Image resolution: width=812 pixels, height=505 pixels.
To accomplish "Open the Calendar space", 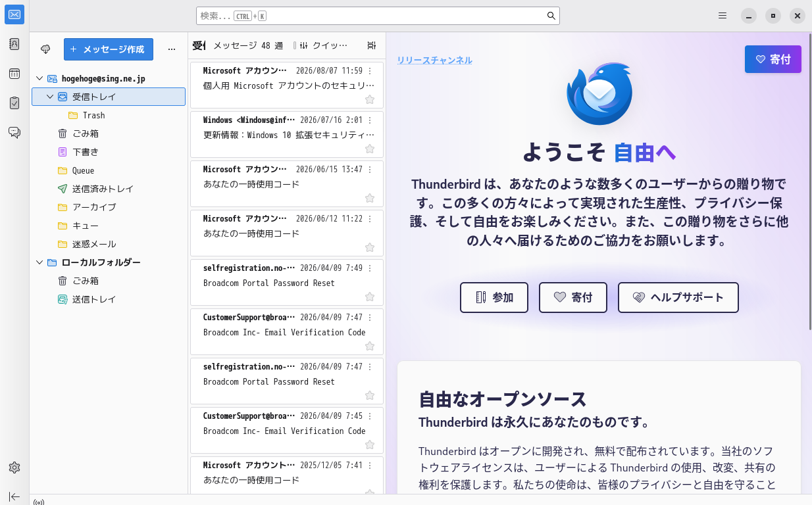I will coord(14,74).
